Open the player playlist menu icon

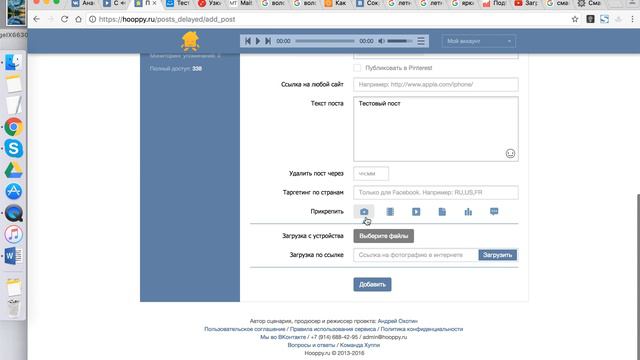point(421,41)
